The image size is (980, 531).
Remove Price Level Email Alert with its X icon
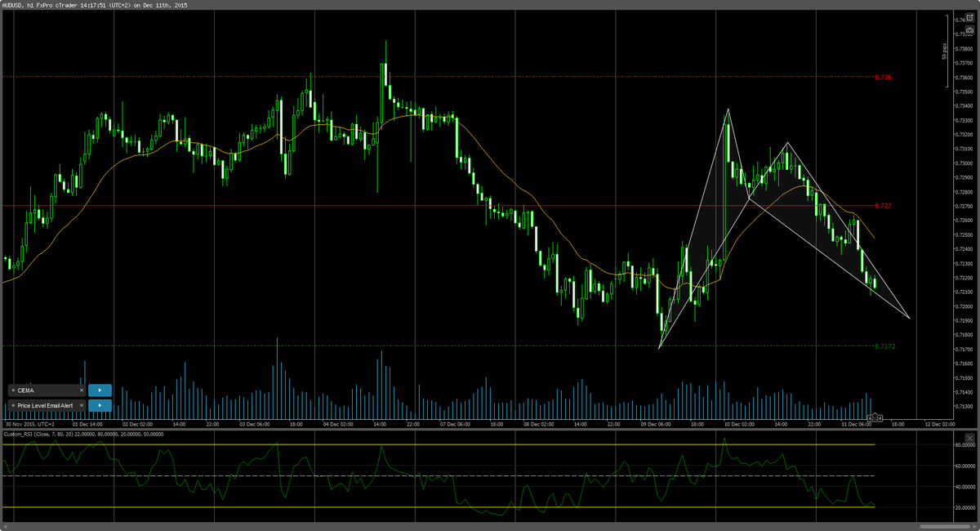tap(81, 405)
